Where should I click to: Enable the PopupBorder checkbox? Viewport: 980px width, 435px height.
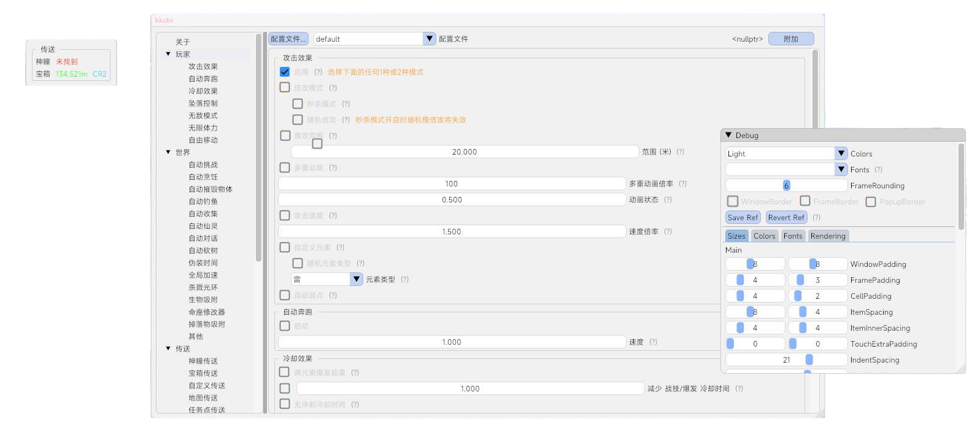pyautogui.click(x=871, y=201)
